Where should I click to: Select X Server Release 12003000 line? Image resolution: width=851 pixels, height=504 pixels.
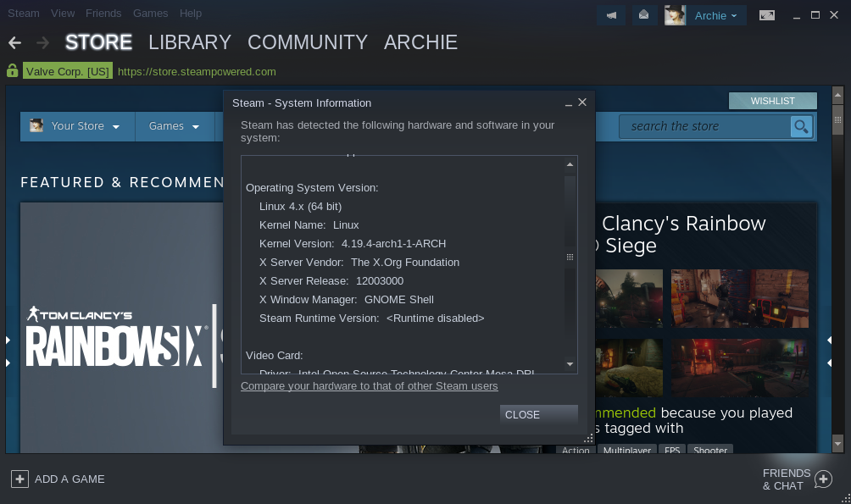pyautogui.click(x=331, y=281)
